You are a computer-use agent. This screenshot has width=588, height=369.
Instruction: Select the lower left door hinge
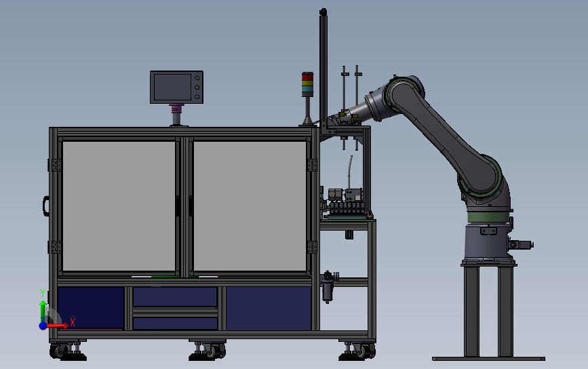point(55,247)
